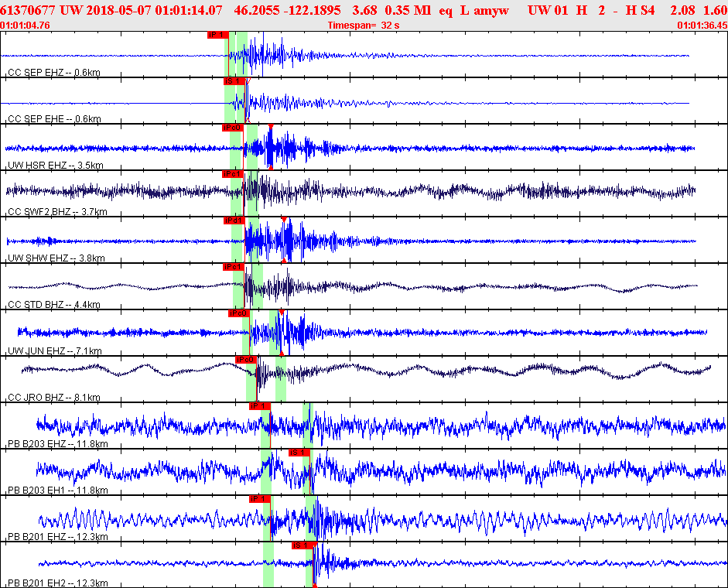Click the Timespan 32 s label
Viewport: 728px width, 588px height.
pos(364,26)
